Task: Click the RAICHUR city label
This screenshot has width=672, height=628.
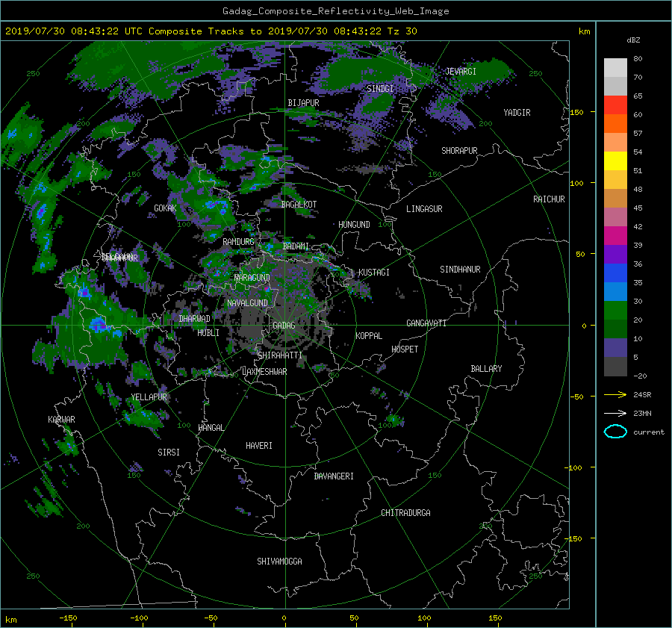Action: point(549,199)
